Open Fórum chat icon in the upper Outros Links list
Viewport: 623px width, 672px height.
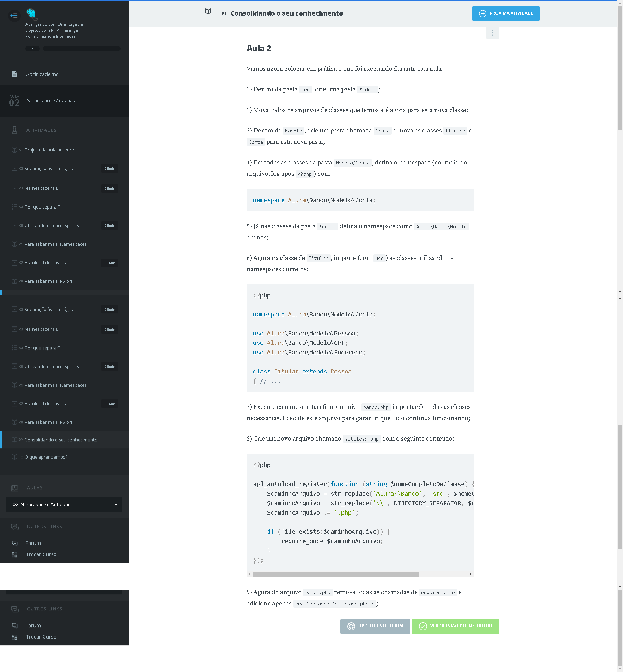tap(14, 543)
